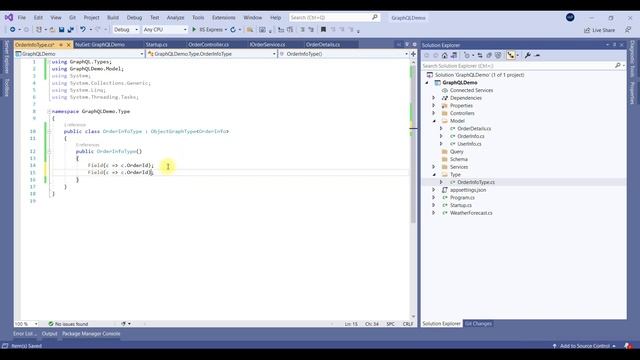Collapse the Model folder
Image resolution: width=640 pixels, height=360 pixels.
434,121
